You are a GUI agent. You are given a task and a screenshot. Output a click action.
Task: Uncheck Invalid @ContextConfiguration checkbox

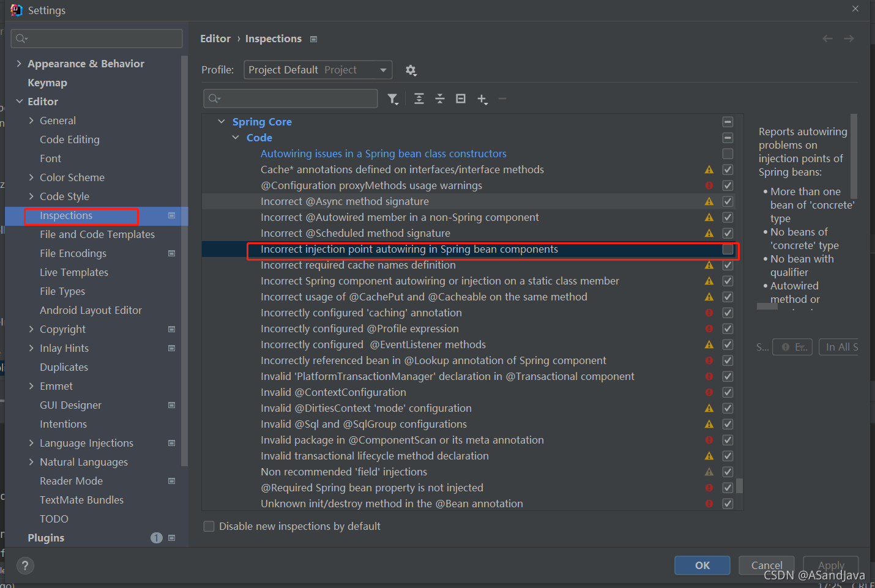point(728,392)
